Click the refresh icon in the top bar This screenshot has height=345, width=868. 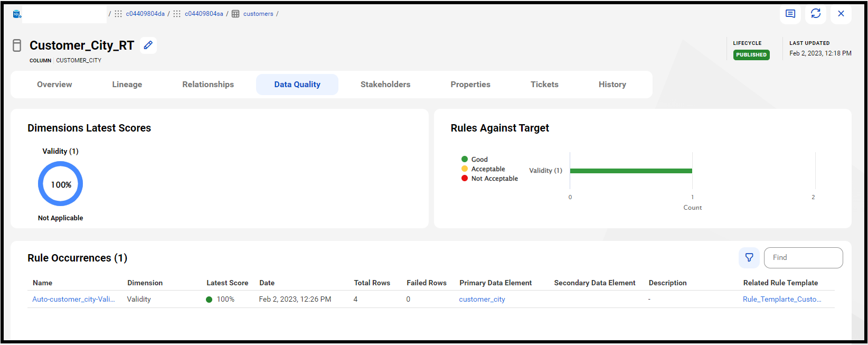pos(816,14)
